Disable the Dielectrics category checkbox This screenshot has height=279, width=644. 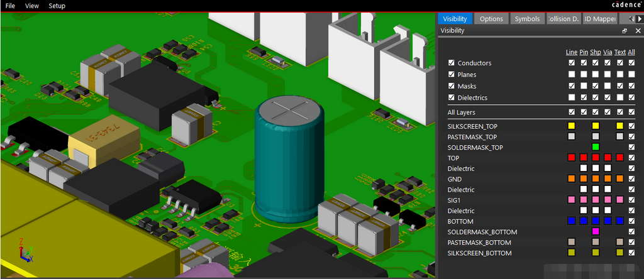tap(452, 97)
